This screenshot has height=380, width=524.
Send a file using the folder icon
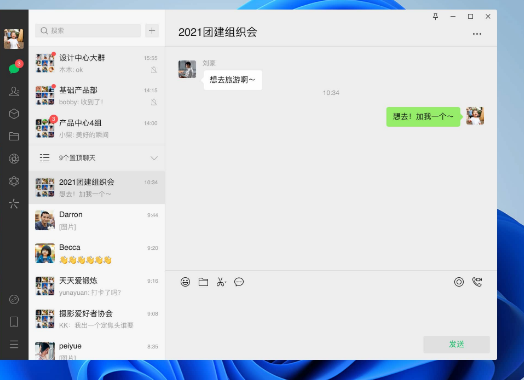click(203, 282)
